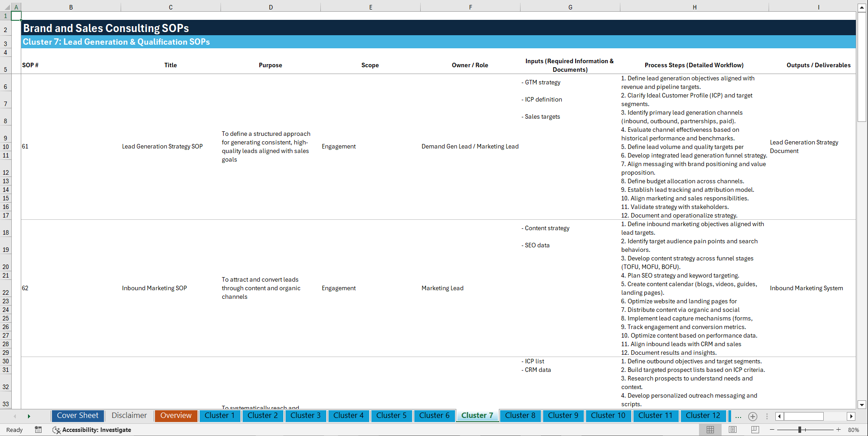
Task: Select column E header
Action: click(x=371, y=7)
